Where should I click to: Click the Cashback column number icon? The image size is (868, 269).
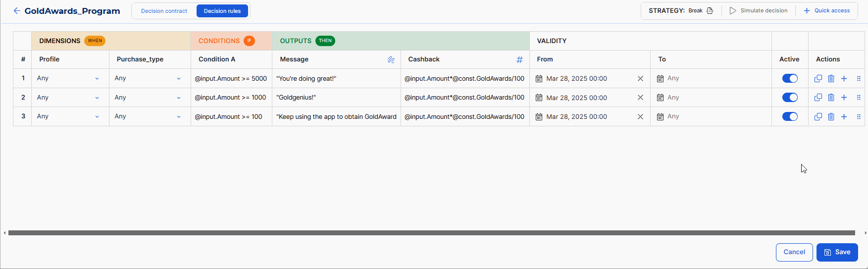[x=519, y=59]
